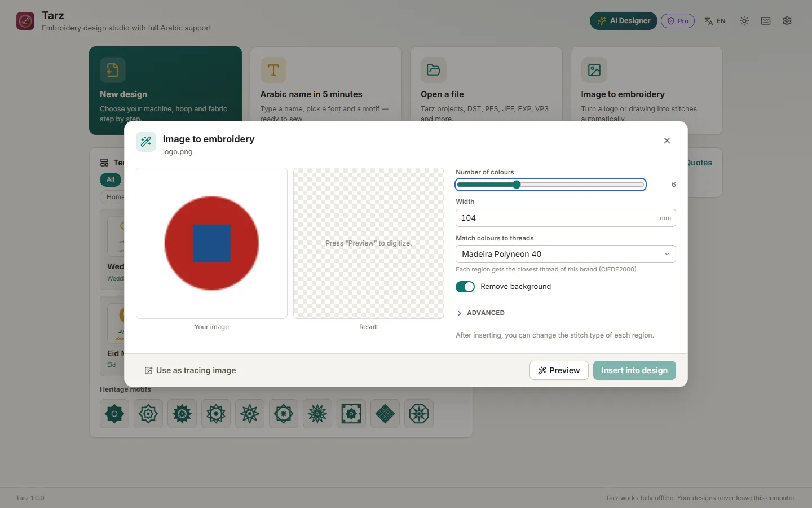
Task: Click the Number of colours slider
Action: pyautogui.click(x=550, y=185)
